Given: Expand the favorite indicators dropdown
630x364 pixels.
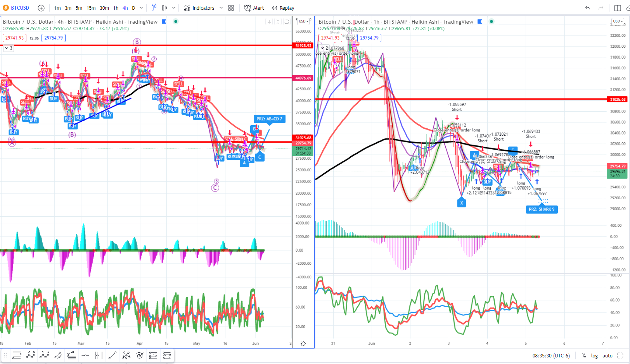Looking at the screenshot, I should coord(221,8).
